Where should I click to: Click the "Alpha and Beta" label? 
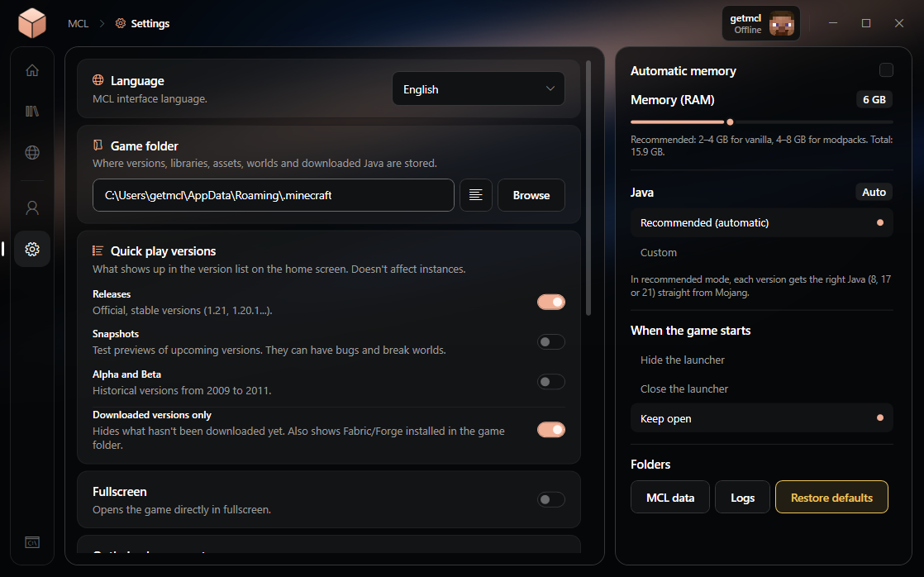click(x=126, y=374)
